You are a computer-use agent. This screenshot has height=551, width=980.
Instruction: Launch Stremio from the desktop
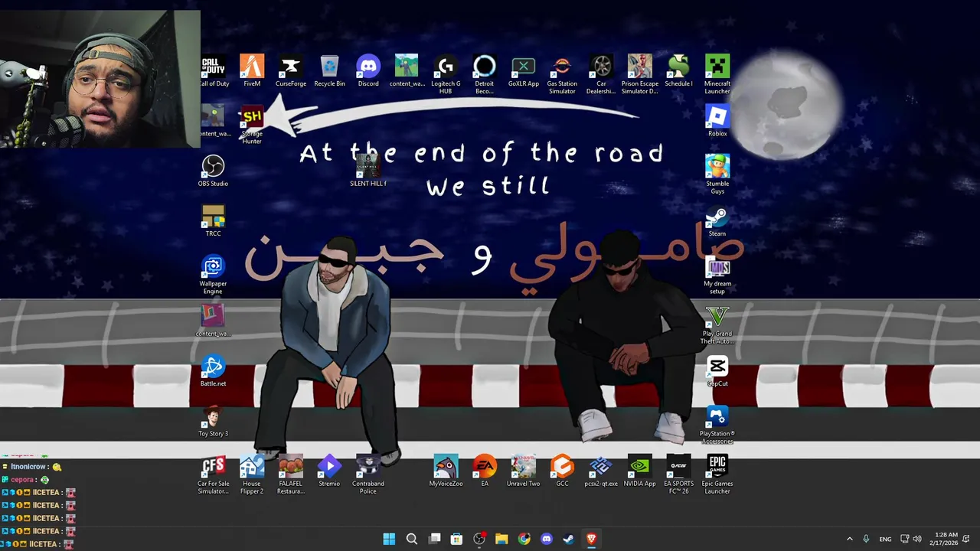329,471
